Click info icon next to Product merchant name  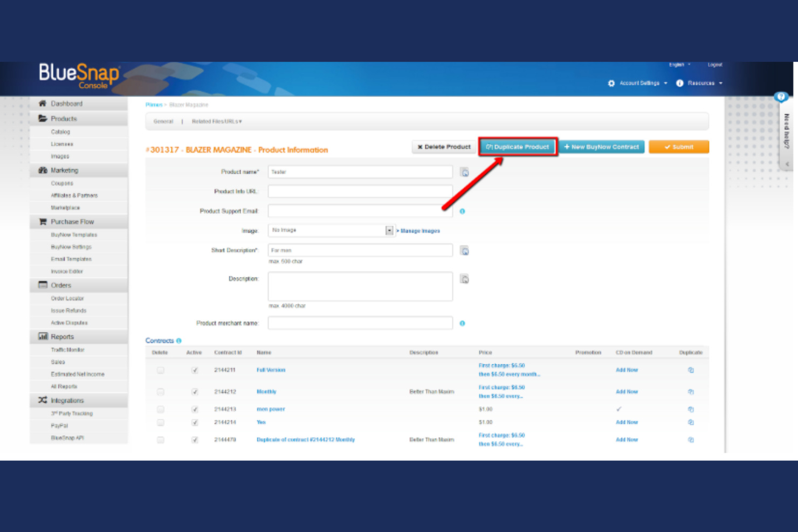point(462,323)
